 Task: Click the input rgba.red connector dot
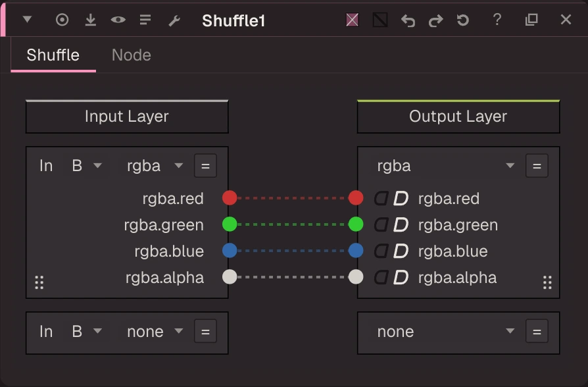230,198
